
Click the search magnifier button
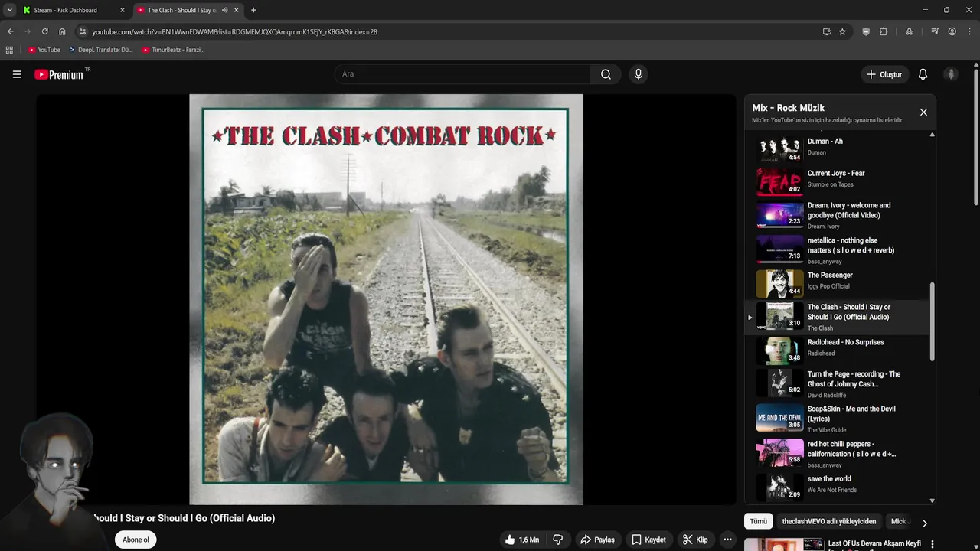pyautogui.click(x=606, y=74)
